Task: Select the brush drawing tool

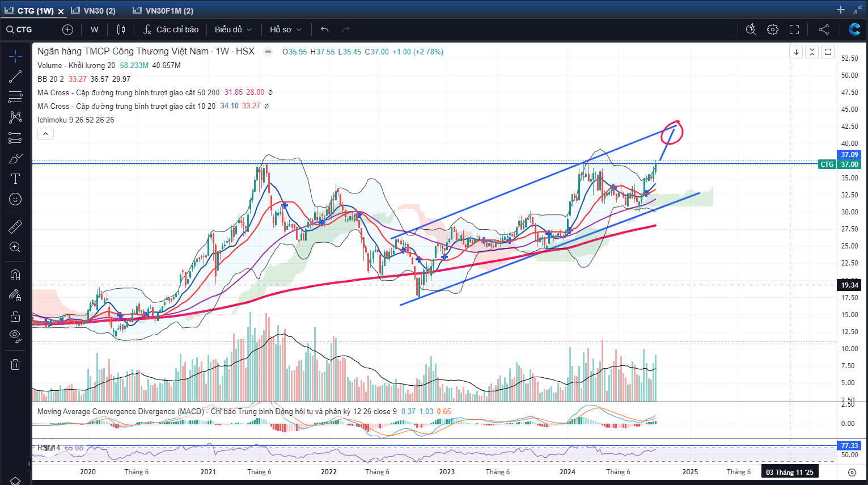Action: point(15,158)
